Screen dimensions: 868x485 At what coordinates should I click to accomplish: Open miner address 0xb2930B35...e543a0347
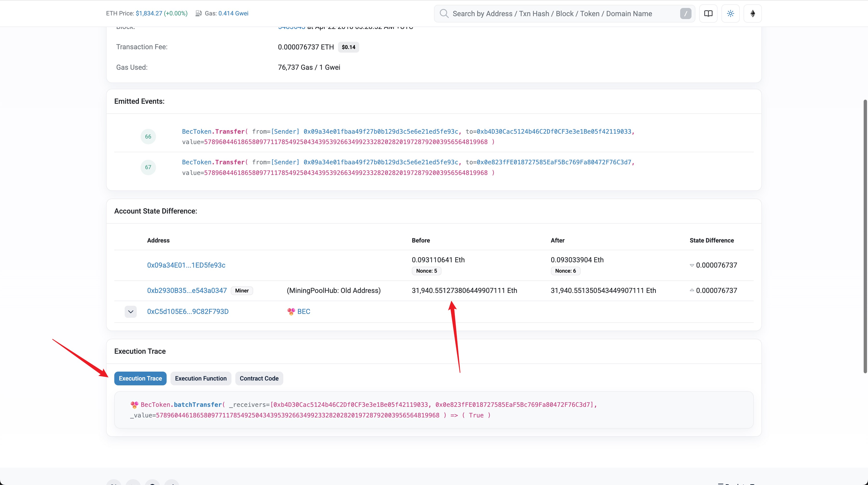pyautogui.click(x=187, y=290)
